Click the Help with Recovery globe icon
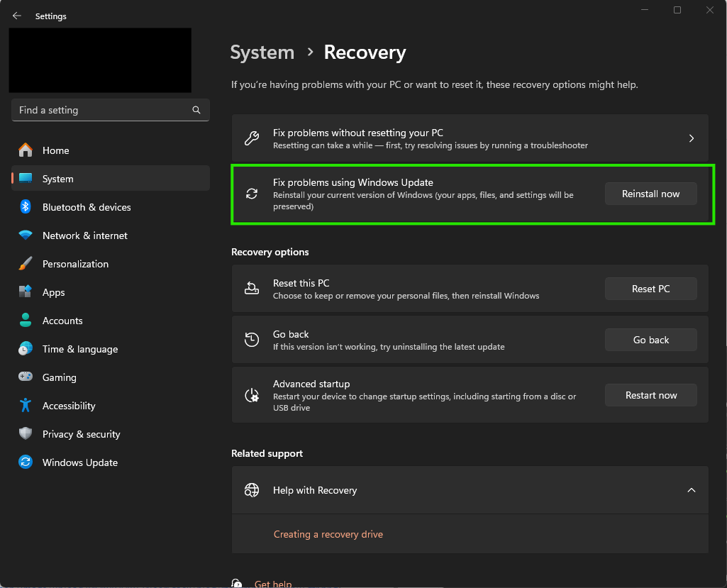The width and height of the screenshot is (727, 588). point(252,490)
